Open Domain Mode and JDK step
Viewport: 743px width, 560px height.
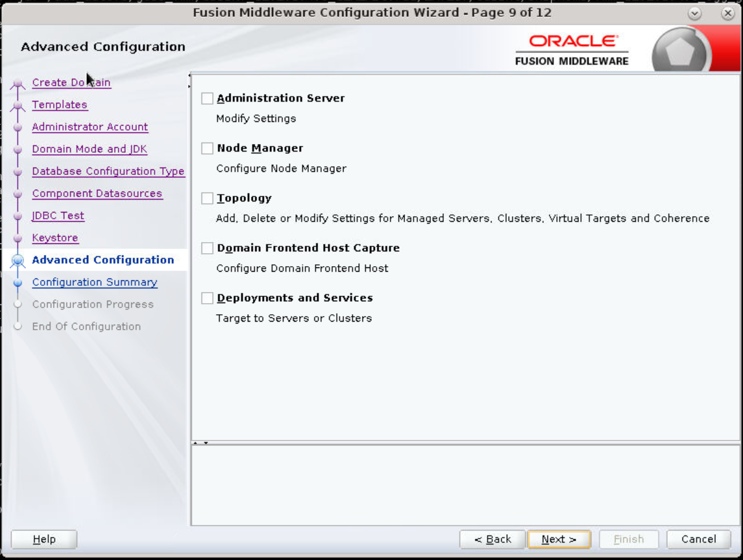tap(89, 149)
